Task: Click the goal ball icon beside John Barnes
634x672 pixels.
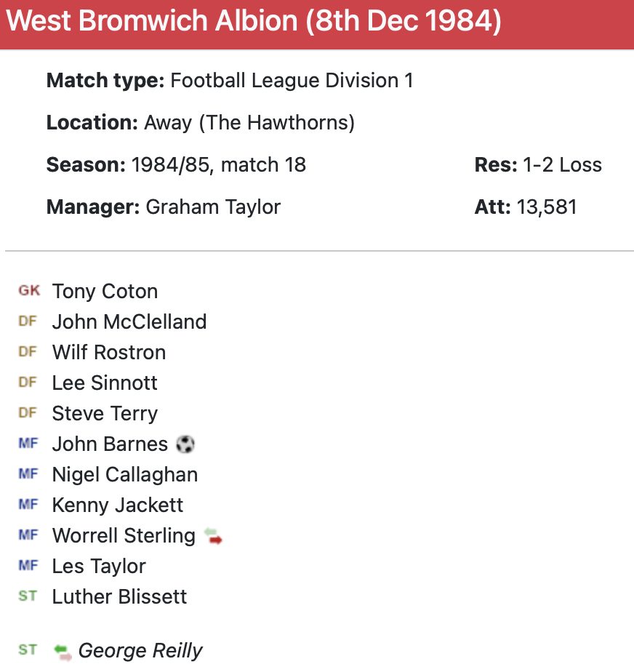Action: tap(185, 444)
